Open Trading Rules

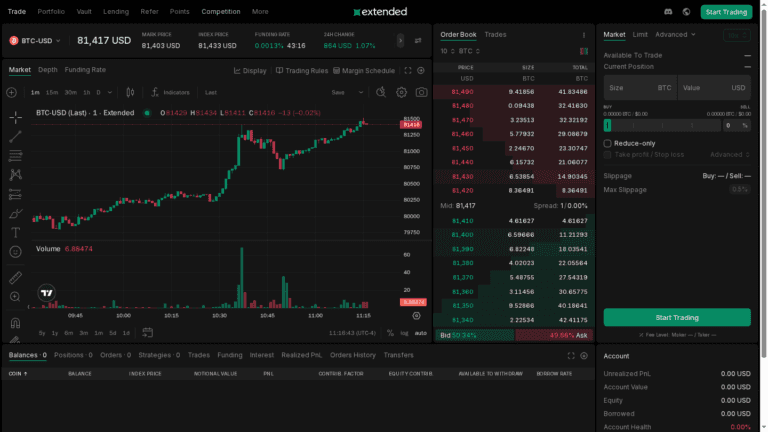point(302,71)
